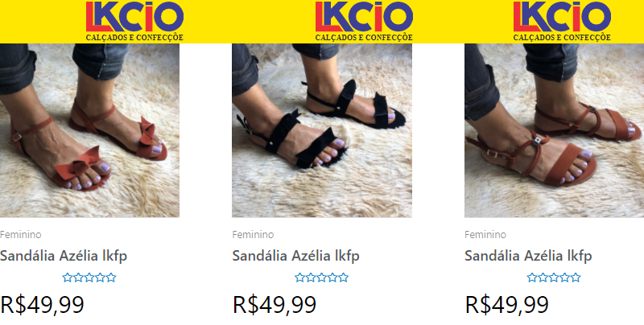Rate middle sandal with the third star
This screenshot has height=325, width=644.
click(321, 278)
